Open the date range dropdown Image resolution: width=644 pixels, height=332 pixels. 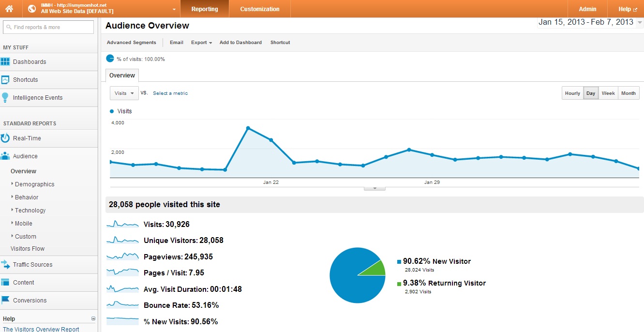[590, 22]
